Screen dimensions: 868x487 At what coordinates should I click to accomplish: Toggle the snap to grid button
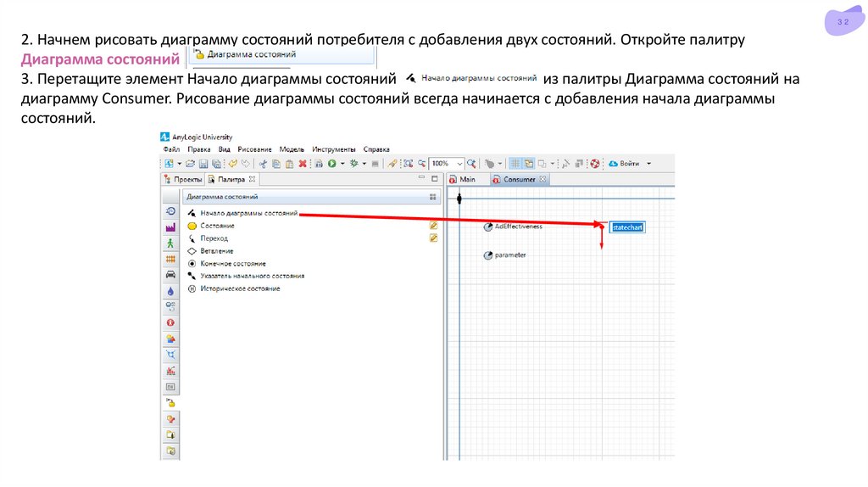click(529, 164)
